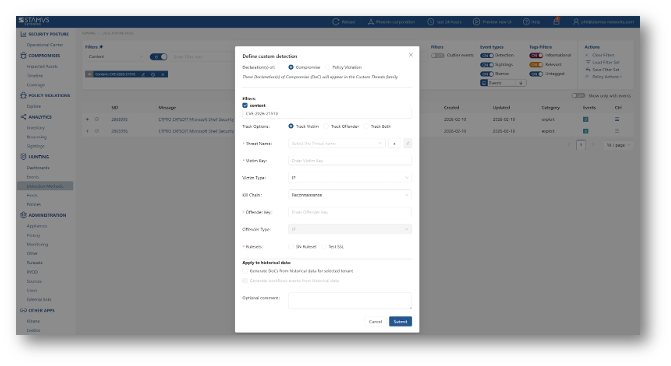
Task: Check the SN Ruleset checkbox
Action: coord(291,247)
